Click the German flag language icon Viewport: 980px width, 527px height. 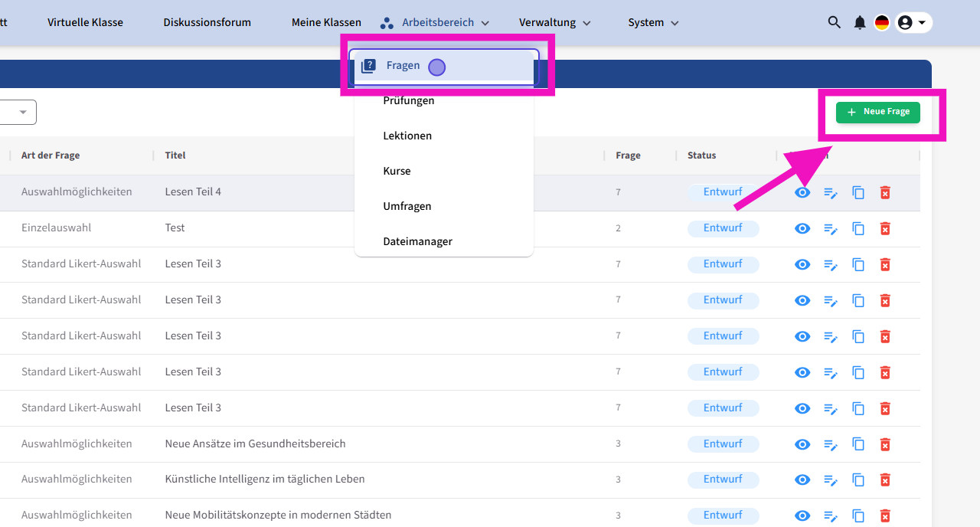[882, 23]
